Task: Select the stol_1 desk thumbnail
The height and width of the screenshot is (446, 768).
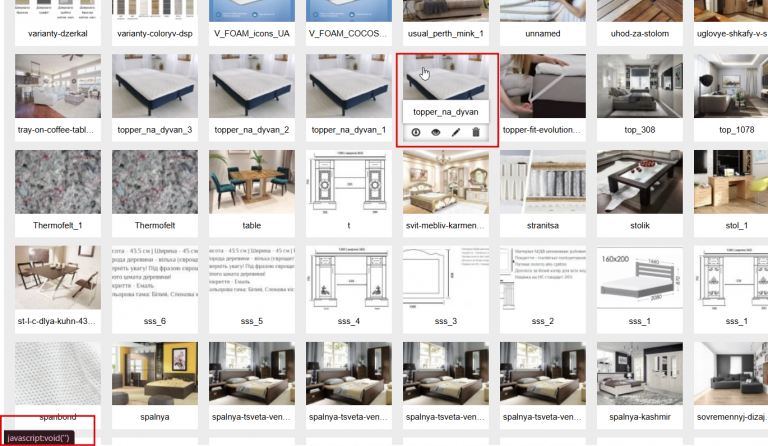Action: (731, 182)
